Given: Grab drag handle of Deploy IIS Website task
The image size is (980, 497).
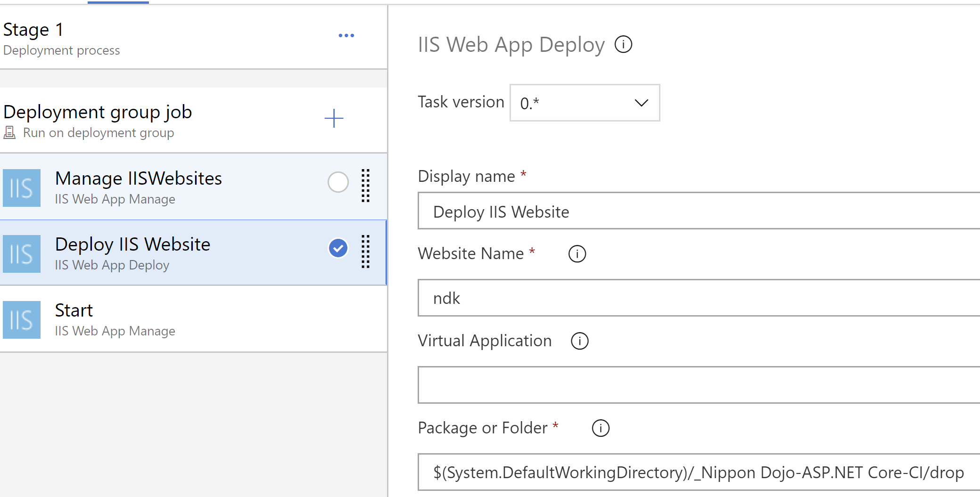Looking at the screenshot, I should tap(365, 252).
